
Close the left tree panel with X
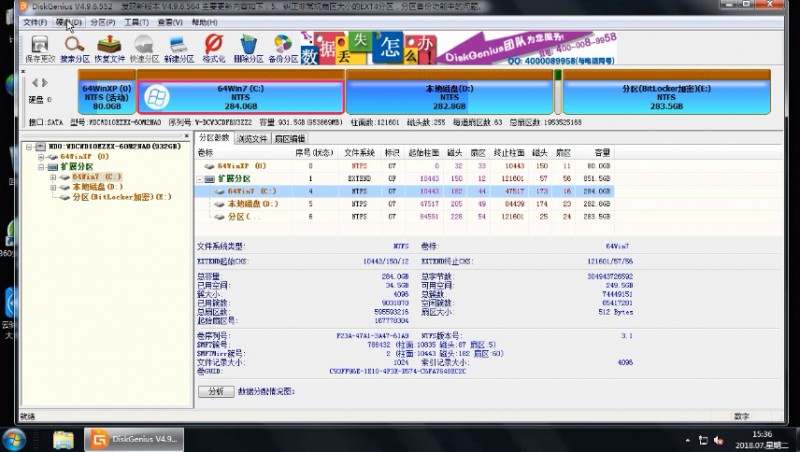click(x=187, y=136)
